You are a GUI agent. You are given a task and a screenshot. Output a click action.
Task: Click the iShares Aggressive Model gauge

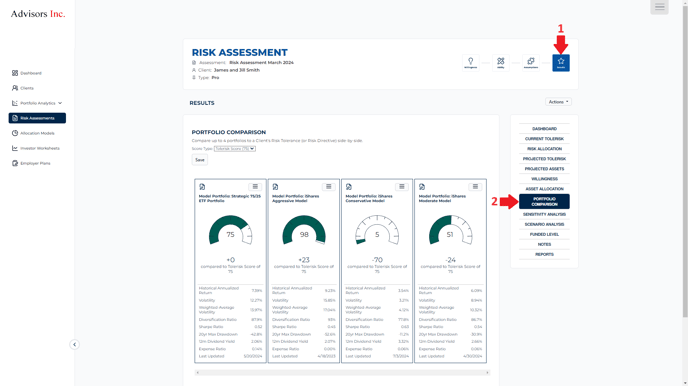[304, 230]
